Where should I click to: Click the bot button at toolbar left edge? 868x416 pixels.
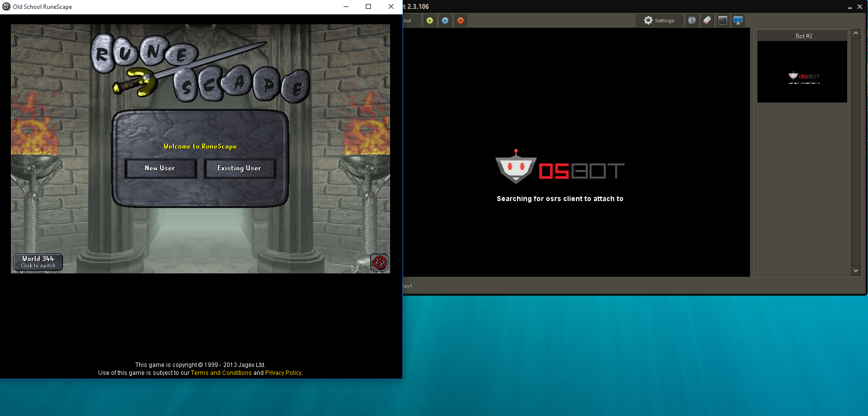(x=411, y=20)
